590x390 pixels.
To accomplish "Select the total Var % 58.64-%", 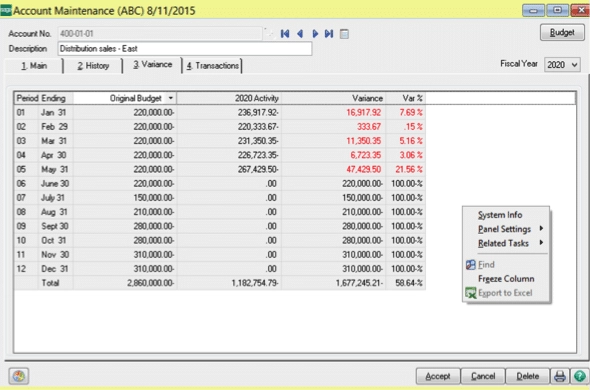I will tap(409, 283).
